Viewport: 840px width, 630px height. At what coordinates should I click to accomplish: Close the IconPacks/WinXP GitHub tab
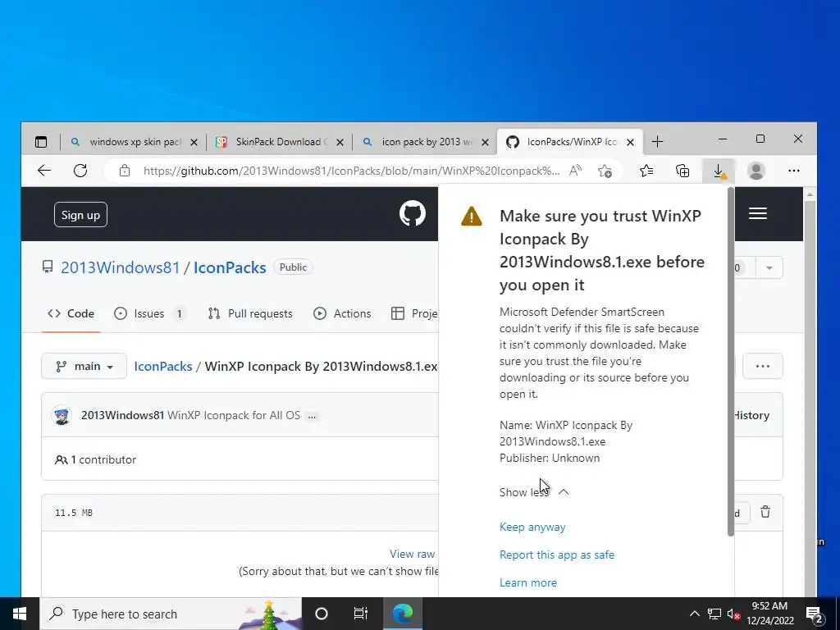pyautogui.click(x=631, y=143)
